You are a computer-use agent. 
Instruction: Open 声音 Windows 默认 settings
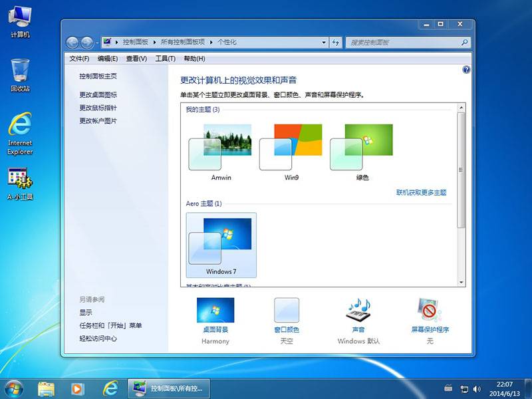coord(358,321)
